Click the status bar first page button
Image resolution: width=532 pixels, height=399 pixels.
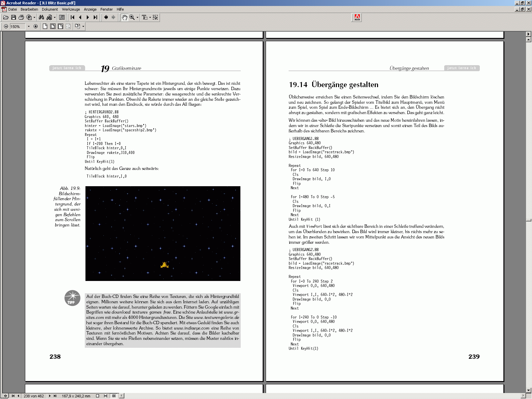(x=13, y=396)
